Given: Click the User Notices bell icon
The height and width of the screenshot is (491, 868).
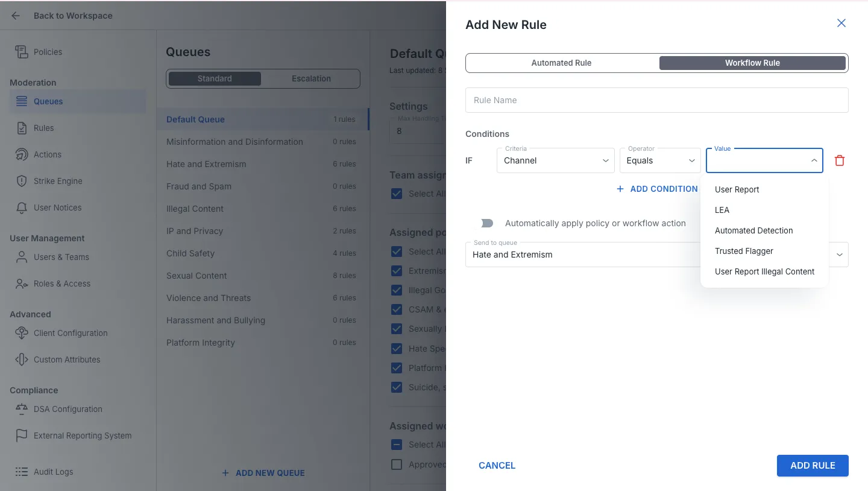Looking at the screenshot, I should pos(22,207).
